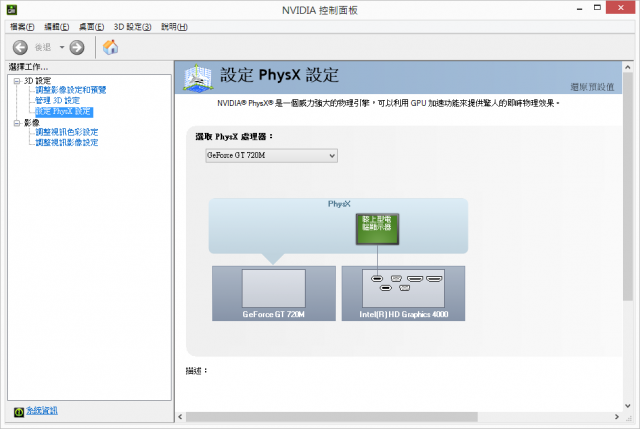The height and width of the screenshot is (429, 640).
Task: Click the system information icon
Action: coord(19,412)
